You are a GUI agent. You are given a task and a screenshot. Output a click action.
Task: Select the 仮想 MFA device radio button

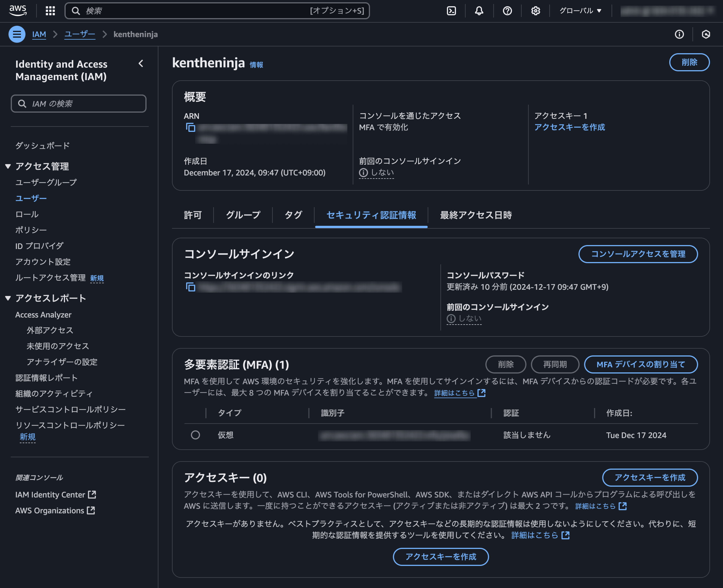click(x=195, y=435)
